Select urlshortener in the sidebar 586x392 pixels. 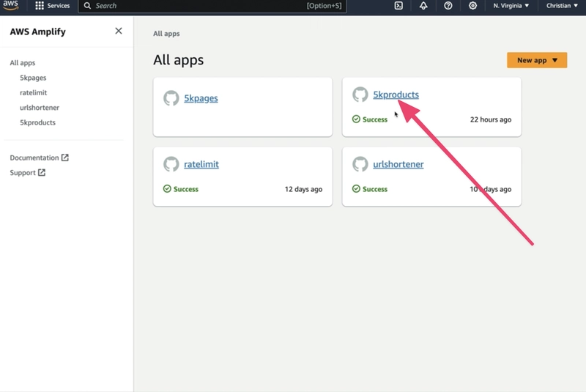[x=40, y=108]
